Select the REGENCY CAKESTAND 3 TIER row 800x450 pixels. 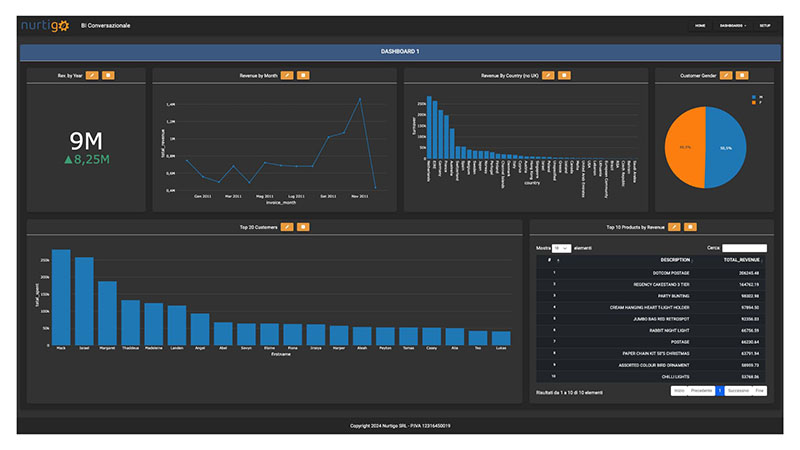[x=651, y=285]
